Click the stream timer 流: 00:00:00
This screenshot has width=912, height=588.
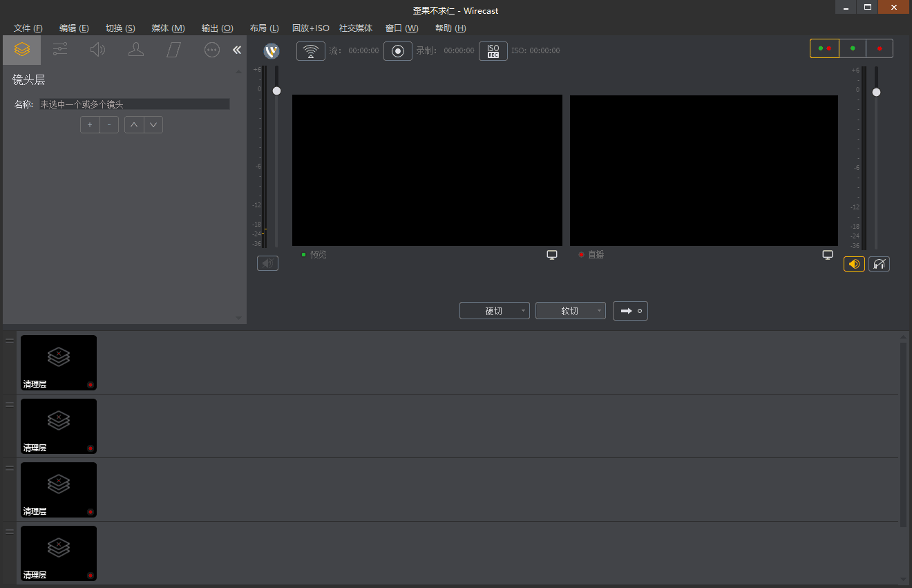pyautogui.click(x=354, y=51)
